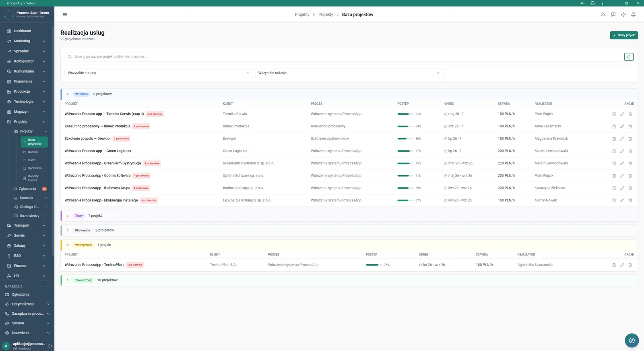This screenshot has height=351, width=644.
Task: Expand the Zakonczony project group
Action: click(68, 280)
